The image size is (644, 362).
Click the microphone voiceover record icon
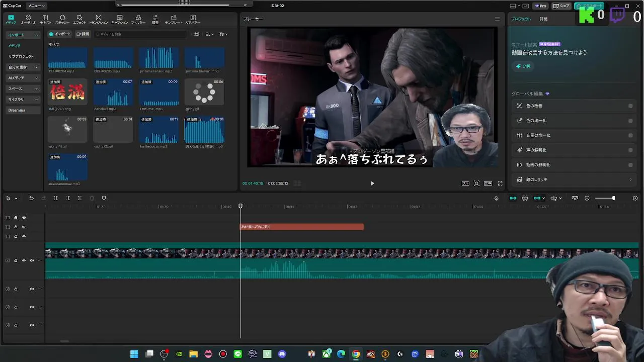[496, 198]
